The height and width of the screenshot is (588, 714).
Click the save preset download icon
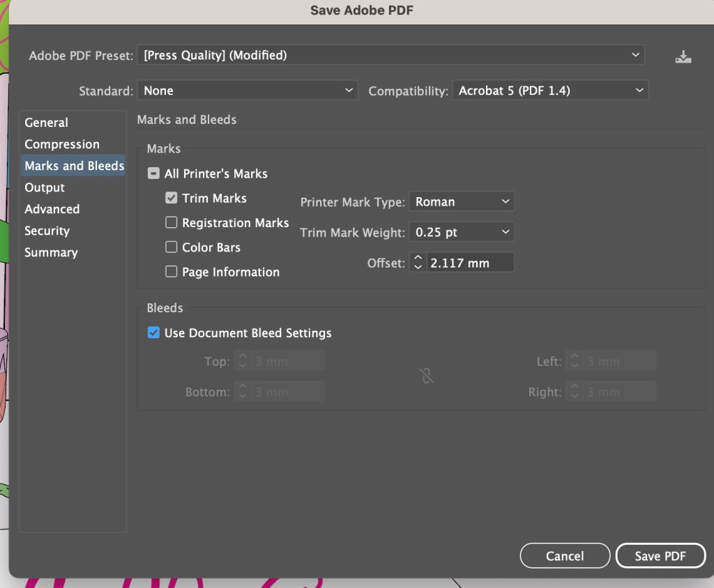pyautogui.click(x=683, y=56)
